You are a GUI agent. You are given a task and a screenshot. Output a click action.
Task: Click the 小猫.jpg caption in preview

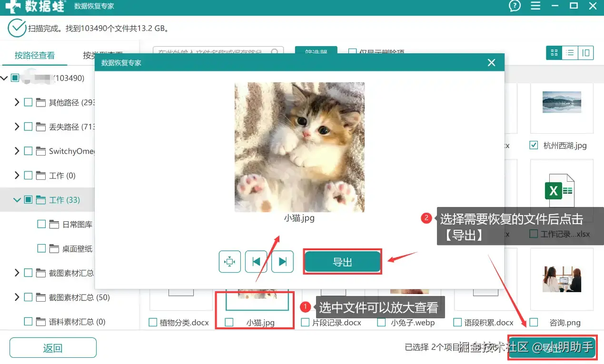[x=299, y=218]
